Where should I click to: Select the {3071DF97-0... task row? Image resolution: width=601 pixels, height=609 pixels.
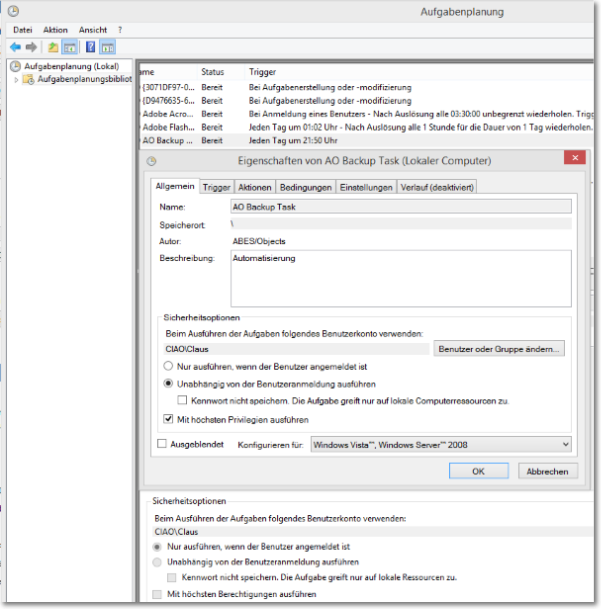[x=366, y=87]
